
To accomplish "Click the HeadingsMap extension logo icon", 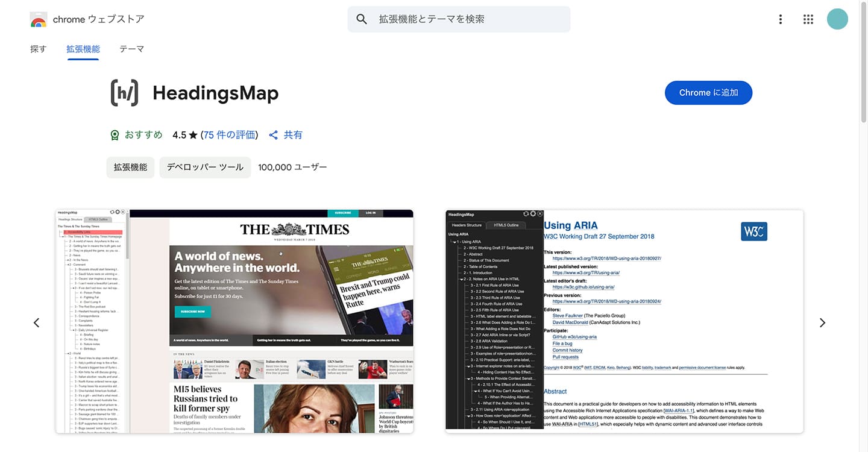I will [124, 93].
